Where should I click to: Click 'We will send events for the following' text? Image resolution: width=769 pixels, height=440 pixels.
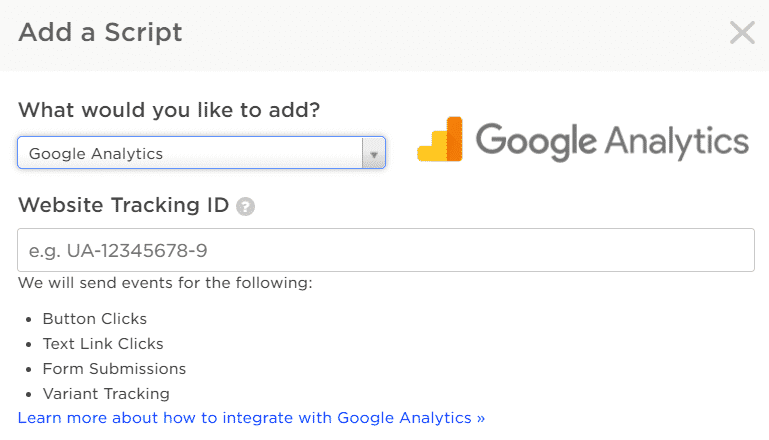tap(165, 283)
